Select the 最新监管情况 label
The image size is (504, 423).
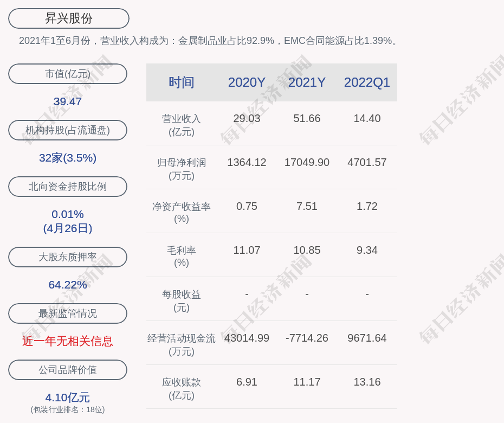click(x=68, y=313)
